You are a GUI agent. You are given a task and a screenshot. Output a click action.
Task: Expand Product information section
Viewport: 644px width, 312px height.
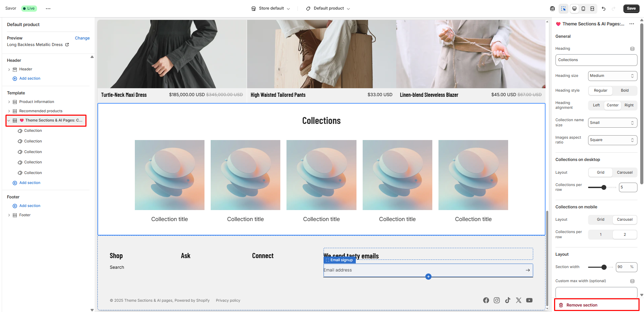pos(9,102)
